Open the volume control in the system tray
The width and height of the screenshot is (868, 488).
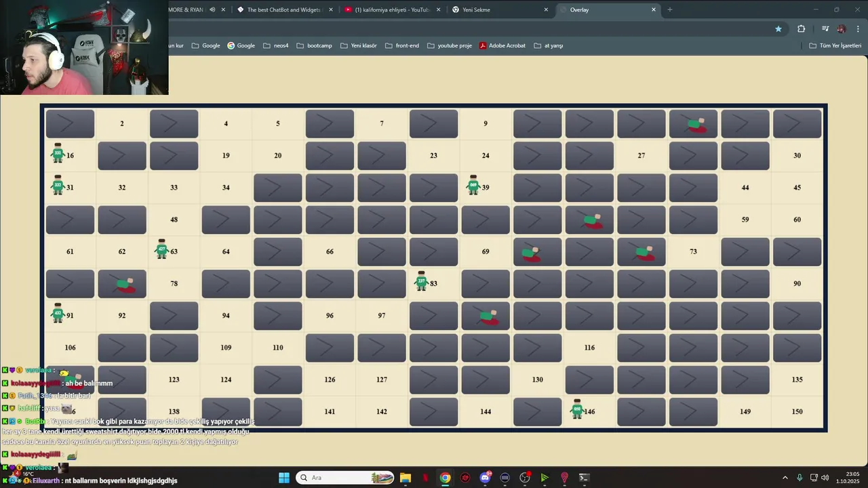825,478
